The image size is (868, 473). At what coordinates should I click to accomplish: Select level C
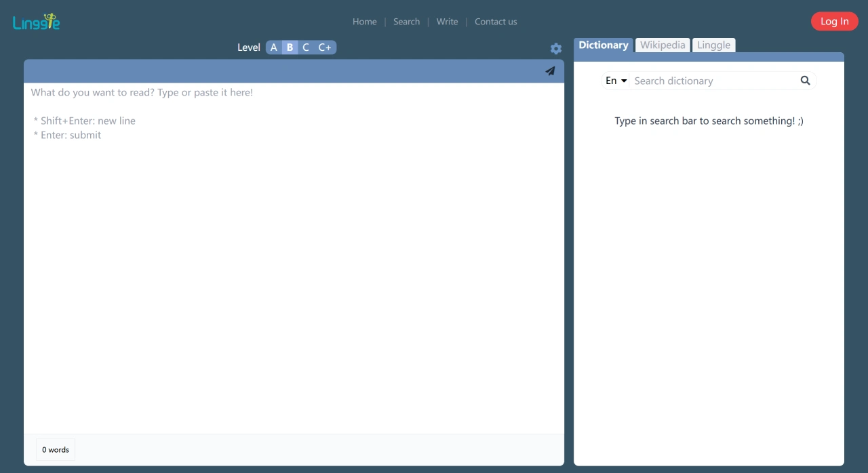pyautogui.click(x=306, y=47)
